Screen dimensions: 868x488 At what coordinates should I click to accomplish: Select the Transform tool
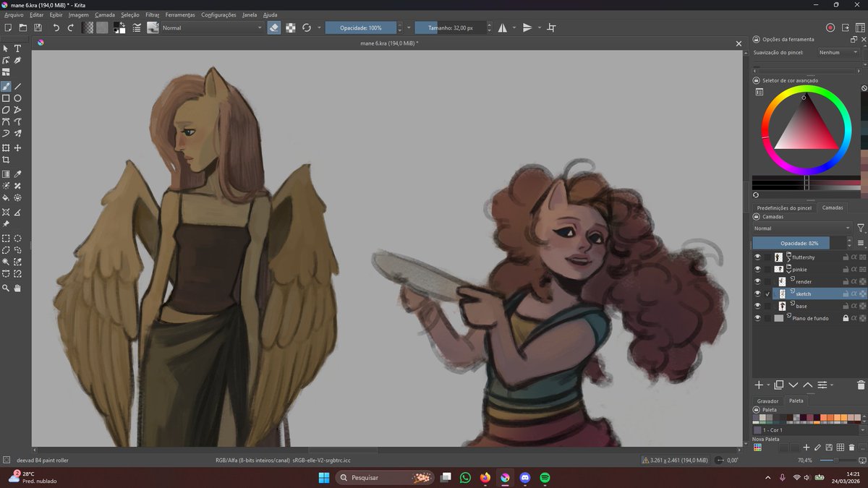click(6, 148)
